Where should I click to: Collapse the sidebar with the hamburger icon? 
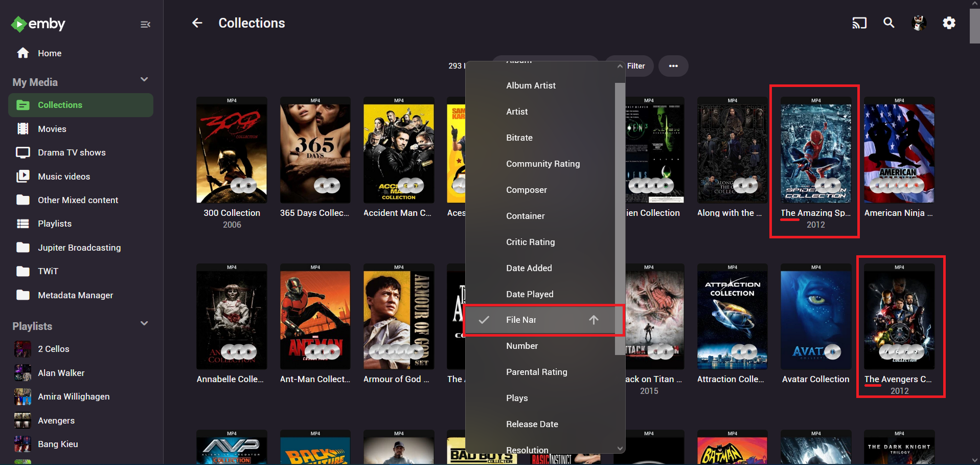pyautogui.click(x=145, y=24)
